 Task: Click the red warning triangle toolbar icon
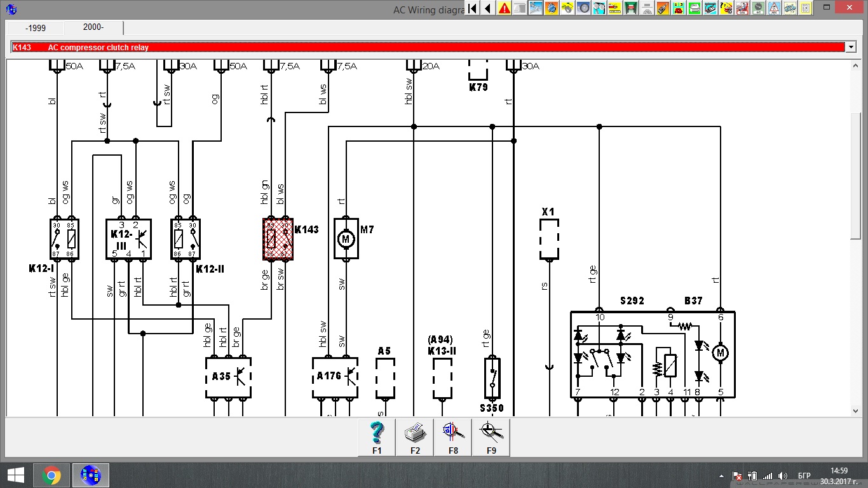505,8
